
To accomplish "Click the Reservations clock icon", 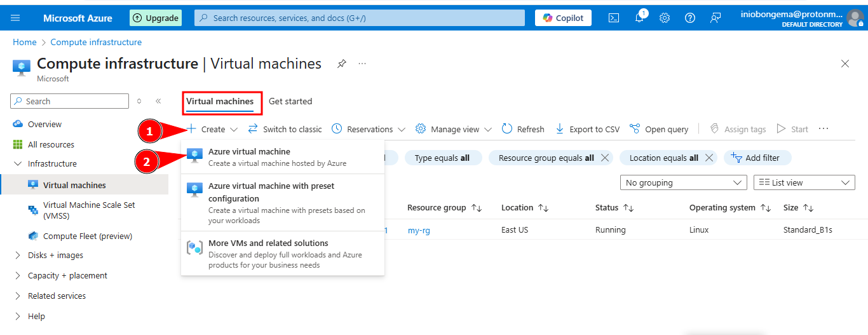I will [337, 129].
